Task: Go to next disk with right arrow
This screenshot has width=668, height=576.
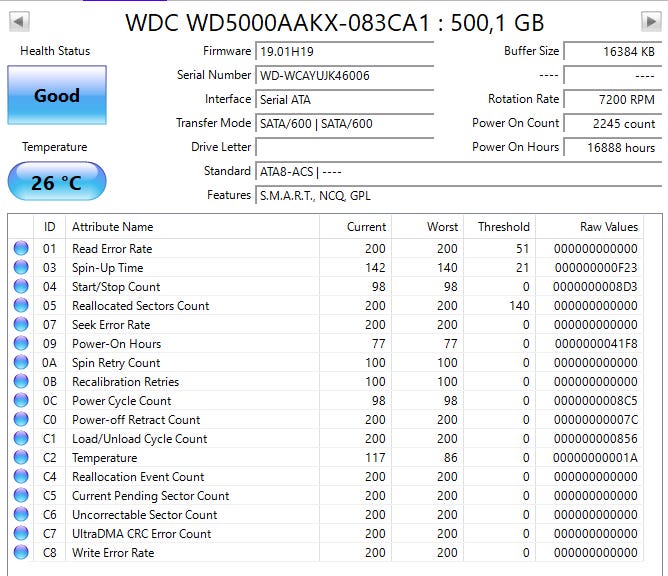Action: (x=651, y=21)
